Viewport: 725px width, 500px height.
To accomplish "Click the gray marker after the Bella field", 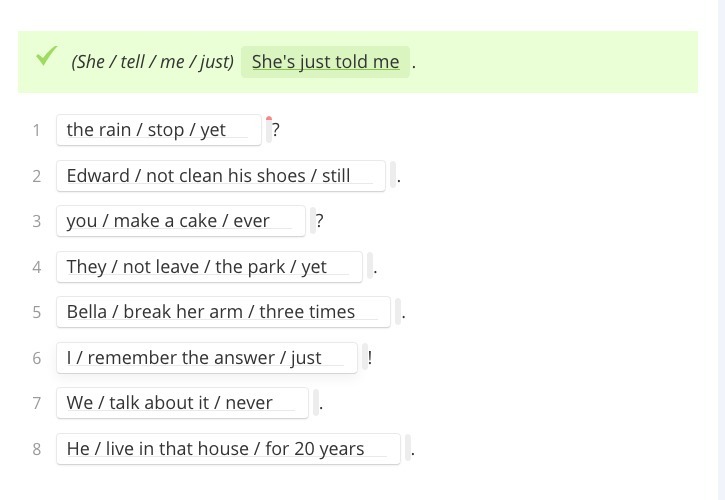I will [x=398, y=312].
